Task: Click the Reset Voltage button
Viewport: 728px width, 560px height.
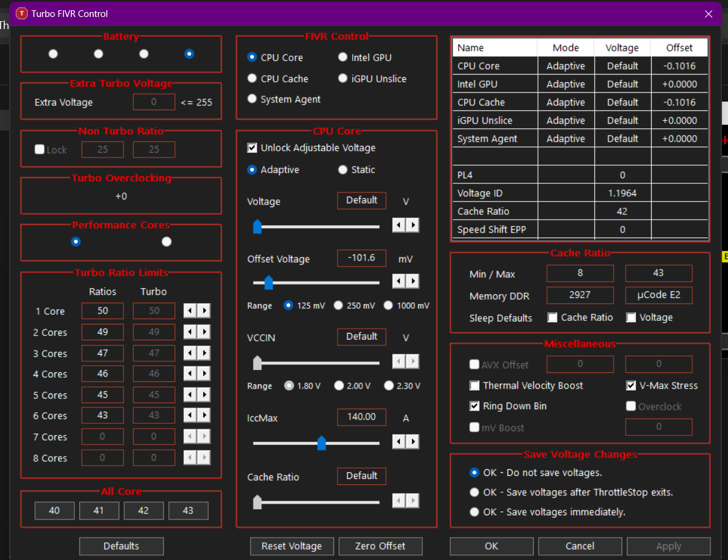Action: pos(292,546)
